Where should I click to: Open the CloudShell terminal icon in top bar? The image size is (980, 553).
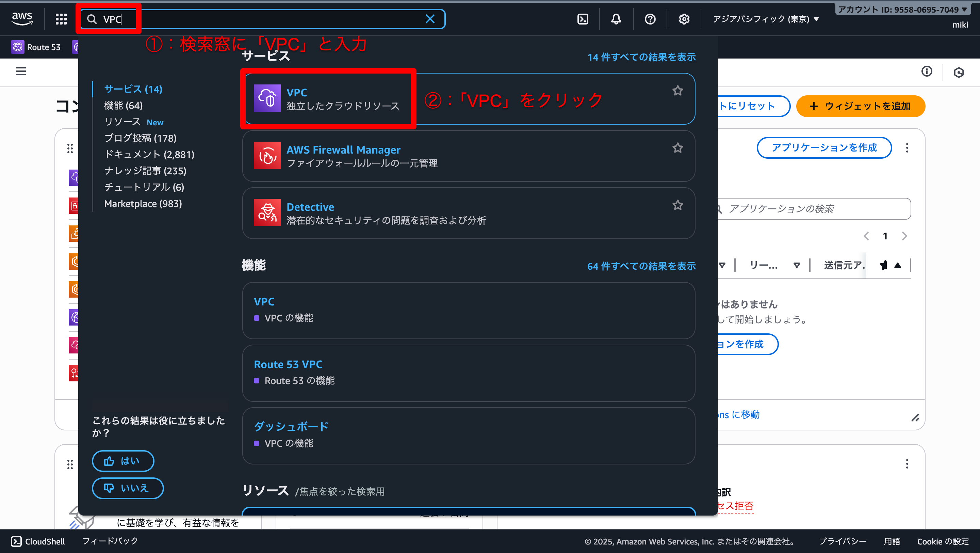click(x=583, y=19)
